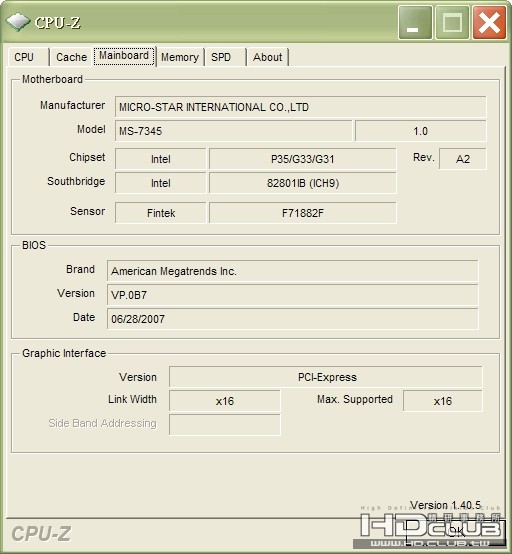Image resolution: width=512 pixels, height=554 pixels.
Task: Click the CPU-Z logo at bottom left
Action: point(41,534)
